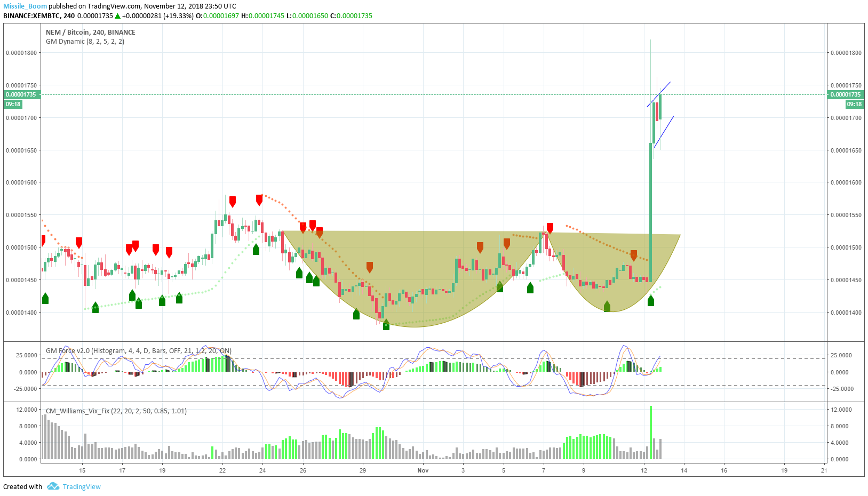Image resolution: width=868 pixels, height=496 pixels.
Task: Click the green 0.00001735 price tag on left axis
Action: [21, 95]
